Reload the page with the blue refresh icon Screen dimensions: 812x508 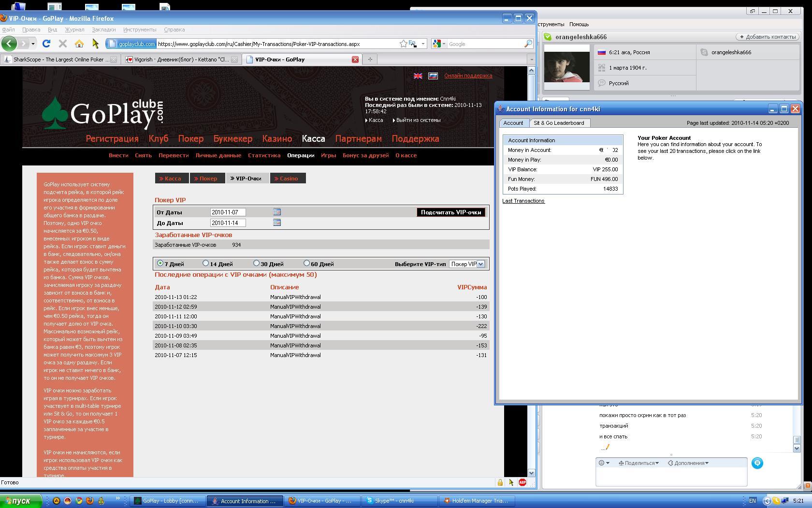coord(46,44)
